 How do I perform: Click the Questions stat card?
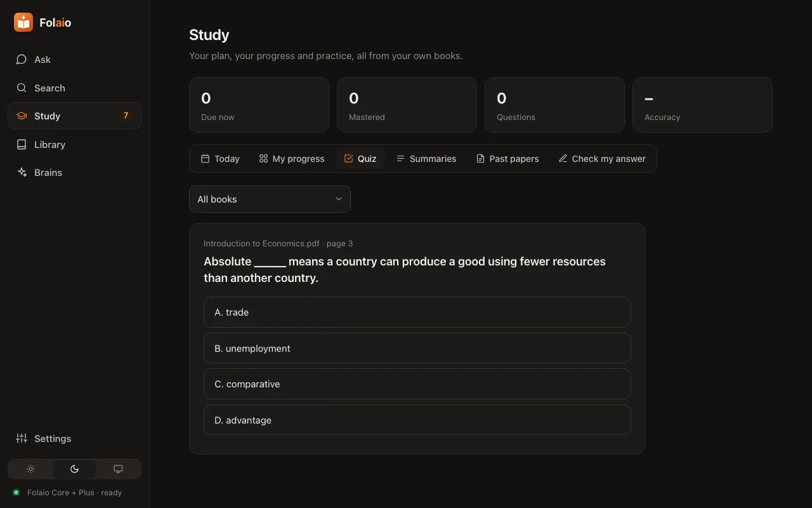(x=554, y=105)
